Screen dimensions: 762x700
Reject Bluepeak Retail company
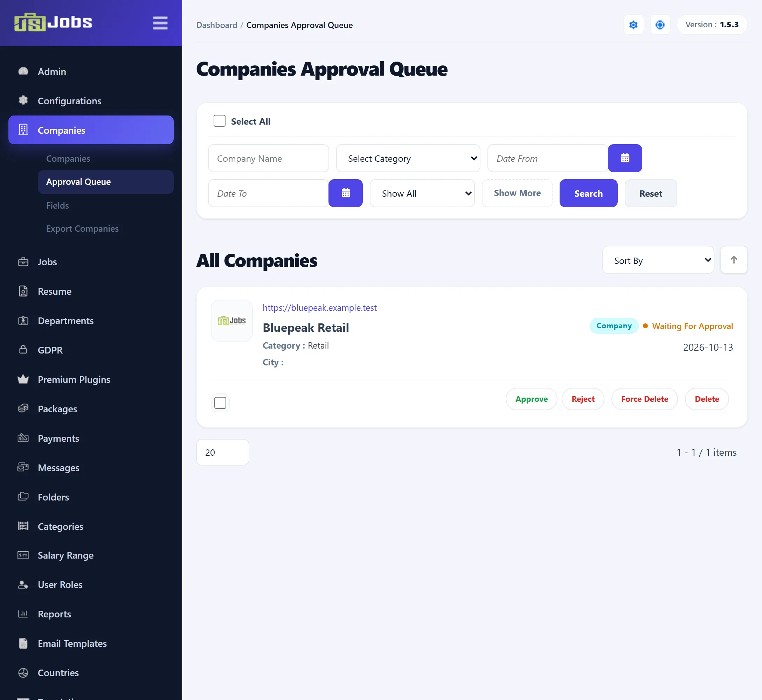pos(582,399)
